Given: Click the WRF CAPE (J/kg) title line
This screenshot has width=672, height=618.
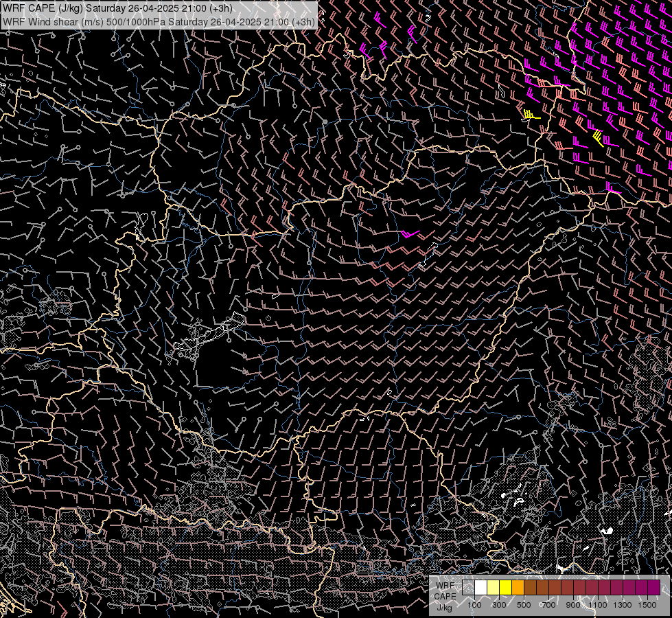Looking at the screenshot, I should [117, 8].
